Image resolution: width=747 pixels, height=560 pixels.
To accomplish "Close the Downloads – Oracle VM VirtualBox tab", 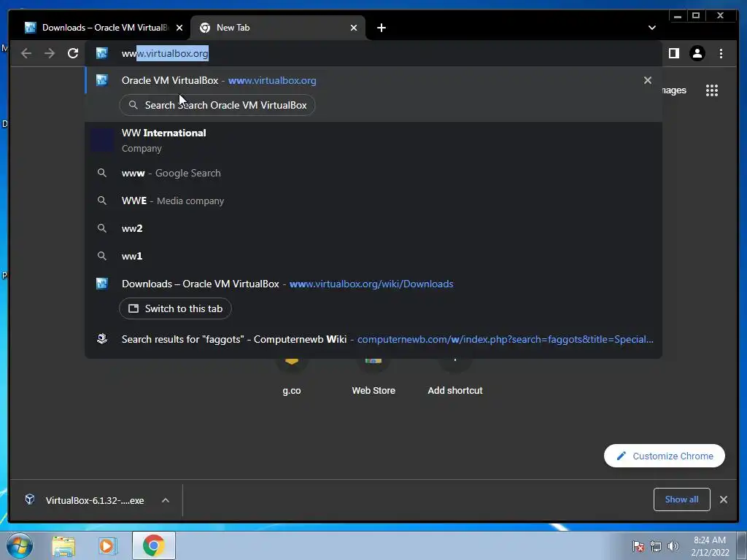I will [x=179, y=28].
